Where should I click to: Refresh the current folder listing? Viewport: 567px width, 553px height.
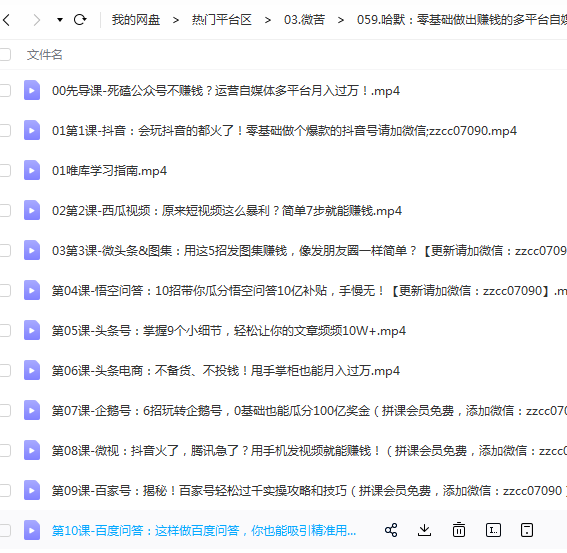coord(80,20)
